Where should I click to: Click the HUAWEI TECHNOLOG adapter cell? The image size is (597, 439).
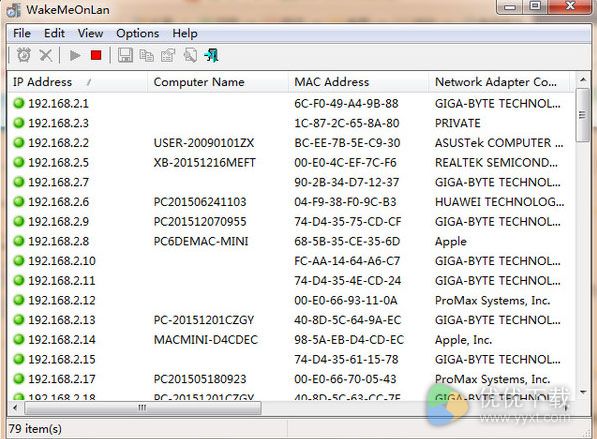(500, 202)
